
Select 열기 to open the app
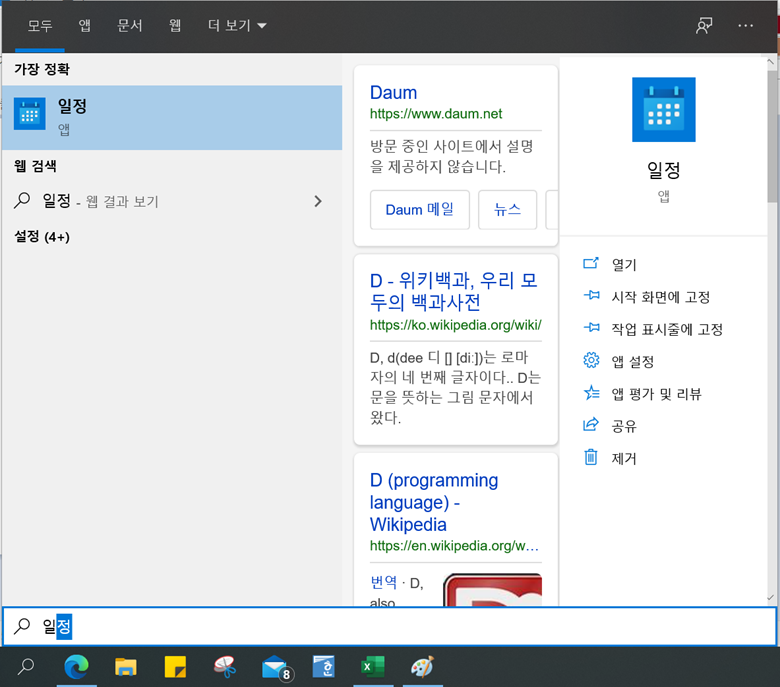click(x=624, y=264)
